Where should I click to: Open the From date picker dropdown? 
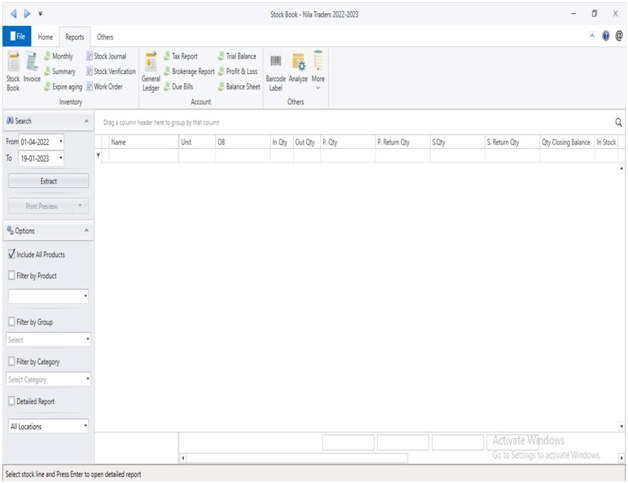tap(60, 141)
